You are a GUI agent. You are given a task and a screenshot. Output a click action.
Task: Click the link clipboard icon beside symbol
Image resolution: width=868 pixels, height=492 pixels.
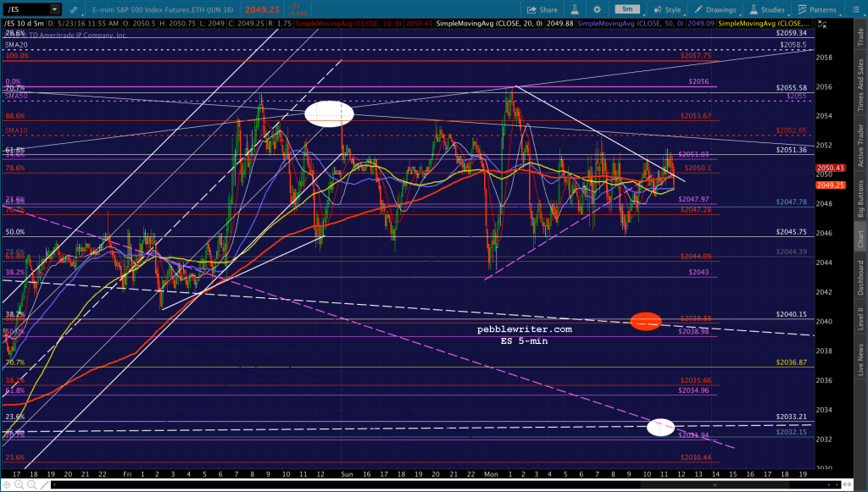(x=73, y=9)
